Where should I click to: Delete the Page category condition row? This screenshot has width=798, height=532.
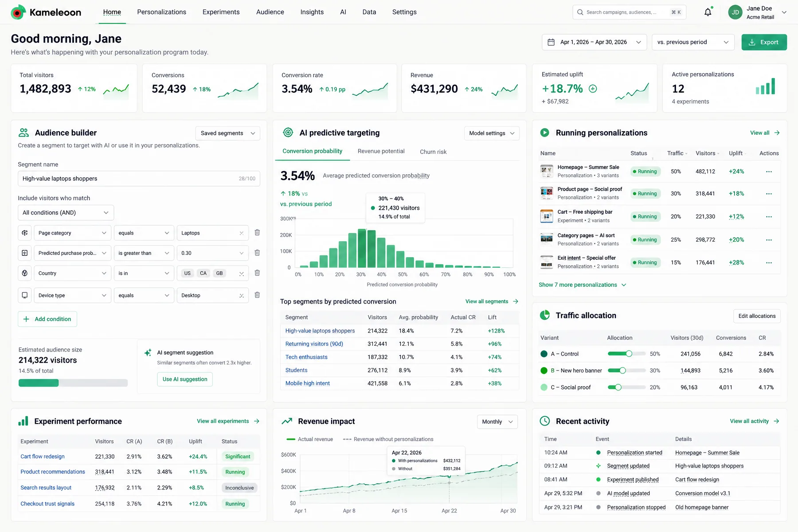point(257,232)
